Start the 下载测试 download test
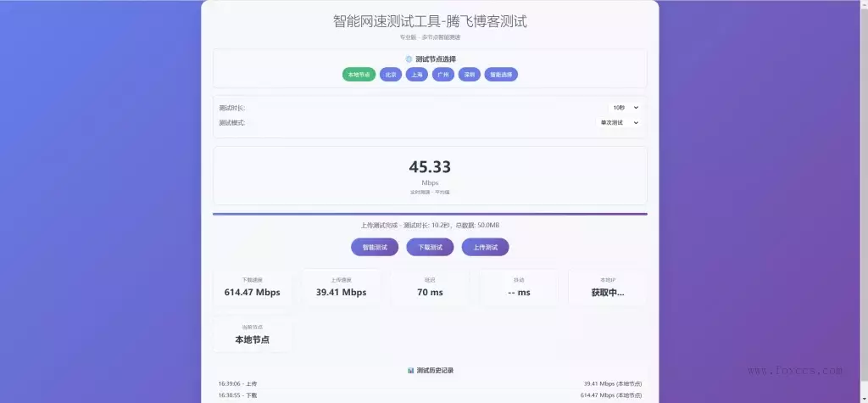Screen dimensions: 868x403 pyautogui.click(x=430, y=247)
